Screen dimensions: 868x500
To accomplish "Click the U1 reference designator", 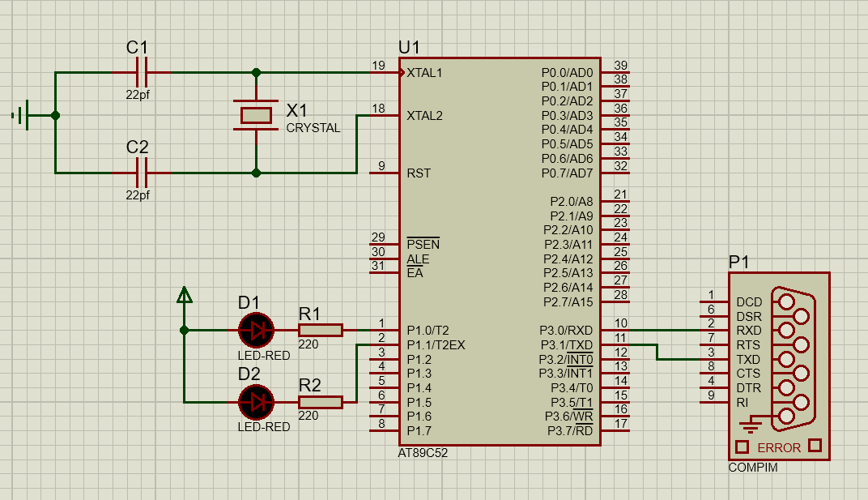I will 410,47.
